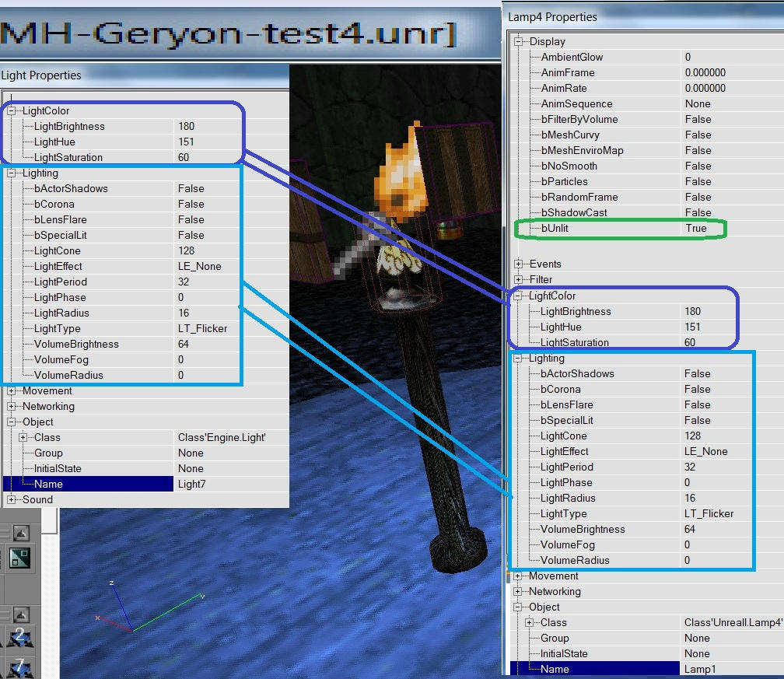Select LightType LT_Flicker value in Light Properties

(x=202, y=328)
